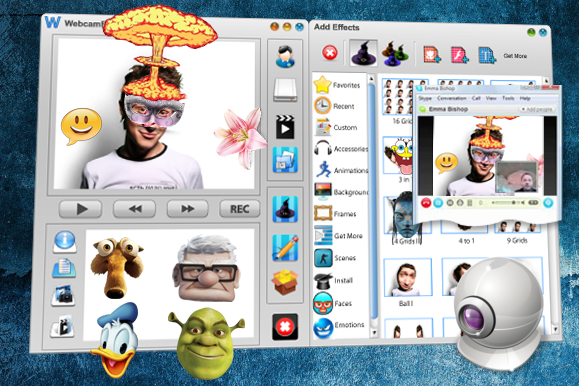Click the Get More link in effects toolbar
This screenshot has height=386, width=579.
coord(515,56)
